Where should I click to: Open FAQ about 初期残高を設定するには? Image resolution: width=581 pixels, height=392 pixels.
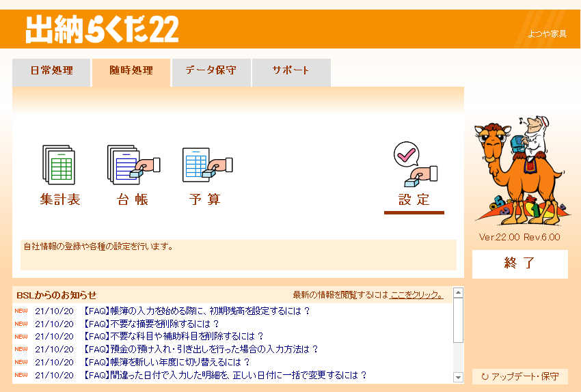[195, 311]
